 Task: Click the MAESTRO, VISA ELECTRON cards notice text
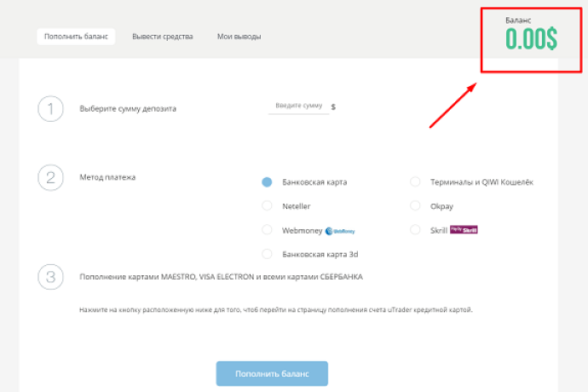click(221, 277)
